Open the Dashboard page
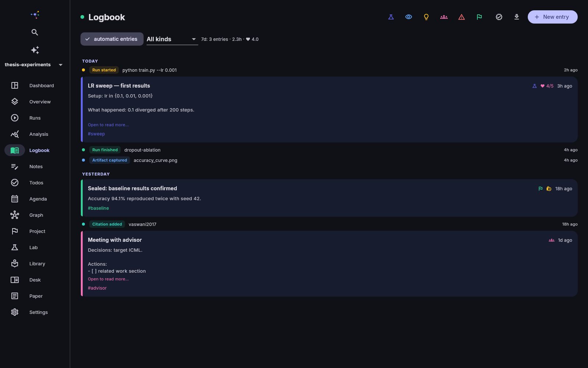The image size is (588, 368). [x=35, y=85]
